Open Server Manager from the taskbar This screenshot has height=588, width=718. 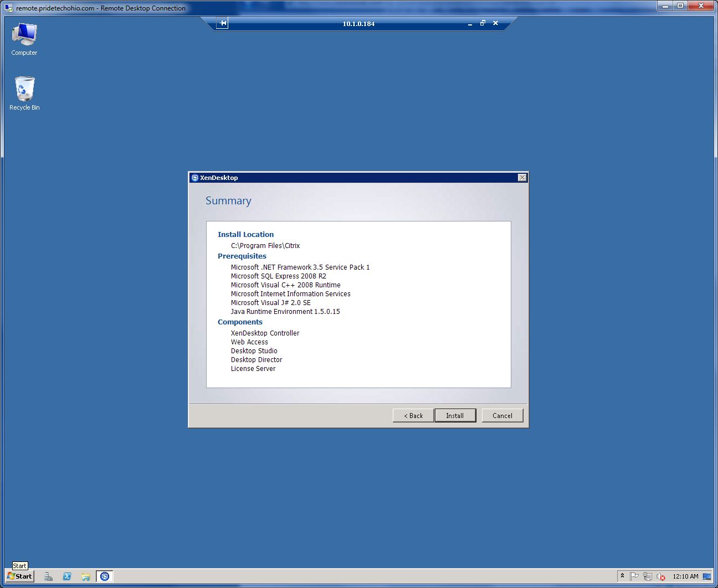click(49, 576)
